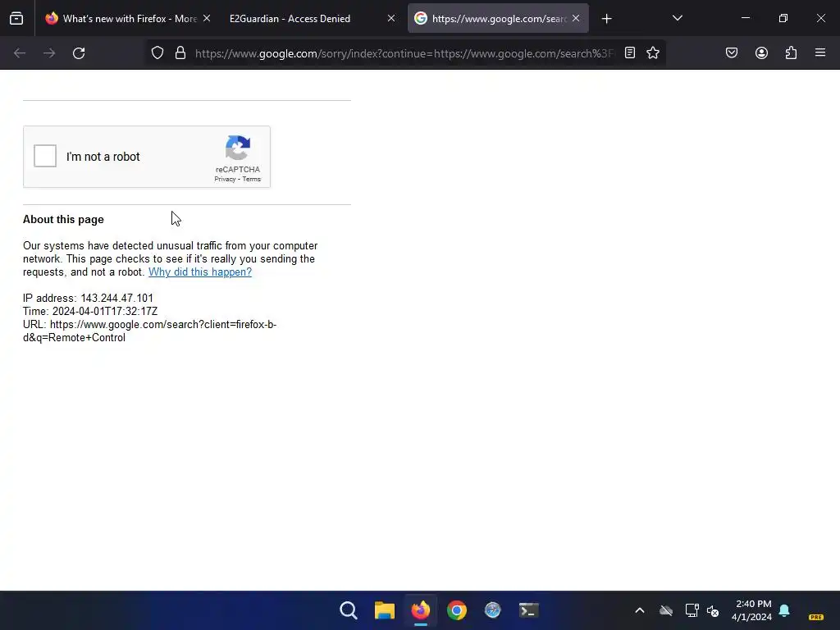Image resolution: width=840 pixels, height=630 pixels.
Task: Close the Google search tab
Action: pos(576,18)
